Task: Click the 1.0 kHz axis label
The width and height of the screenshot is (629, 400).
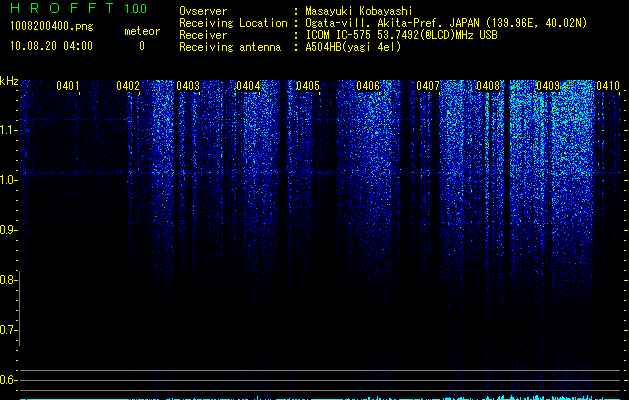Action: click(x=8, y=180)
